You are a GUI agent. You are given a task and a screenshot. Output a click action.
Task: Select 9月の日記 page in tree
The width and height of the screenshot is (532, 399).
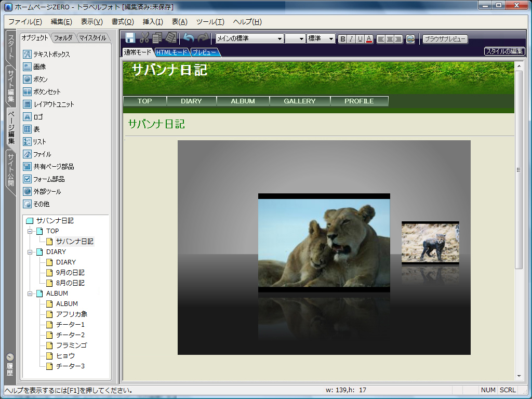(x=70, y=272)
